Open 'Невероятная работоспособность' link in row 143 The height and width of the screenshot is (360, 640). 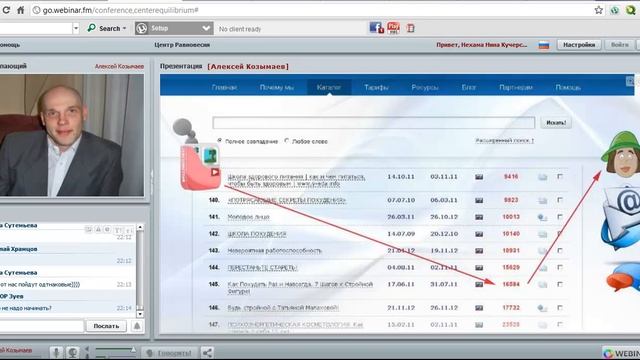pyautogui.click(x=275, y=251)
